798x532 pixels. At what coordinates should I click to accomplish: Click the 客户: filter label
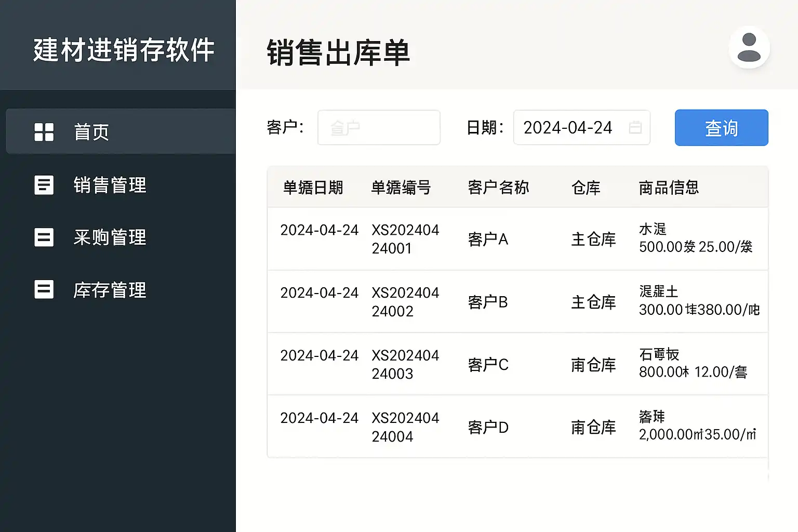tap(285, 127)
